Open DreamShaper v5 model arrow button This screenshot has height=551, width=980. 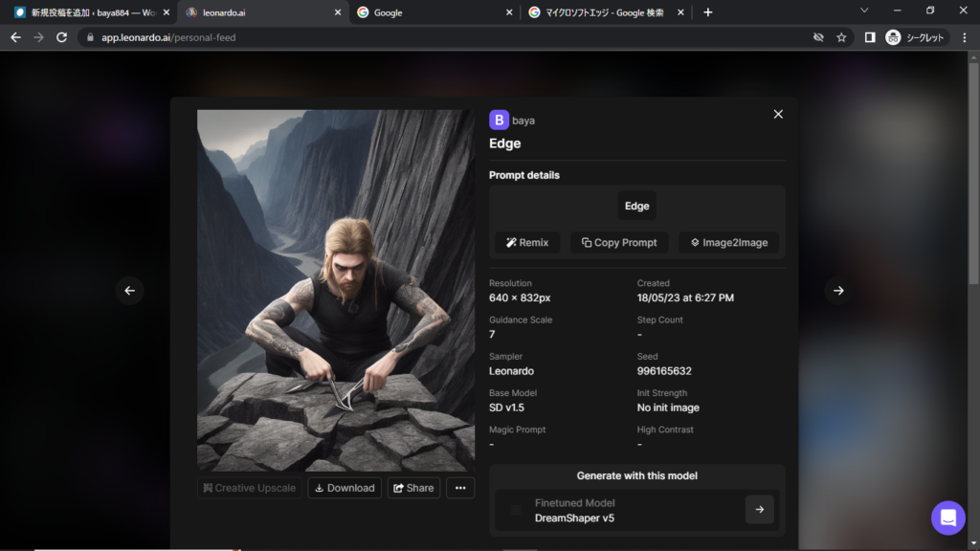[759, 510]
